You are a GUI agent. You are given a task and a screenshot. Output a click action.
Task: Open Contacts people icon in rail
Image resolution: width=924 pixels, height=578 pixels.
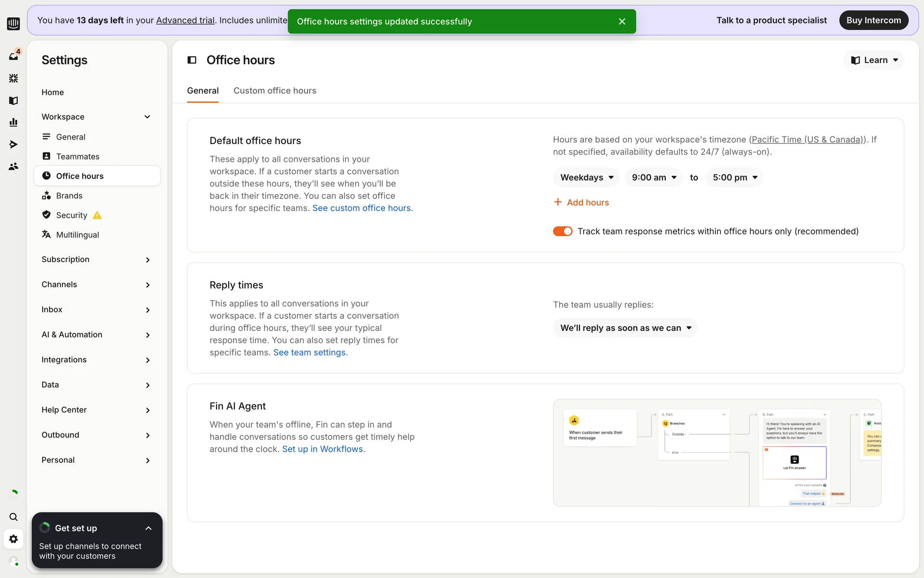pyautogui.click(x=13, y=166)
